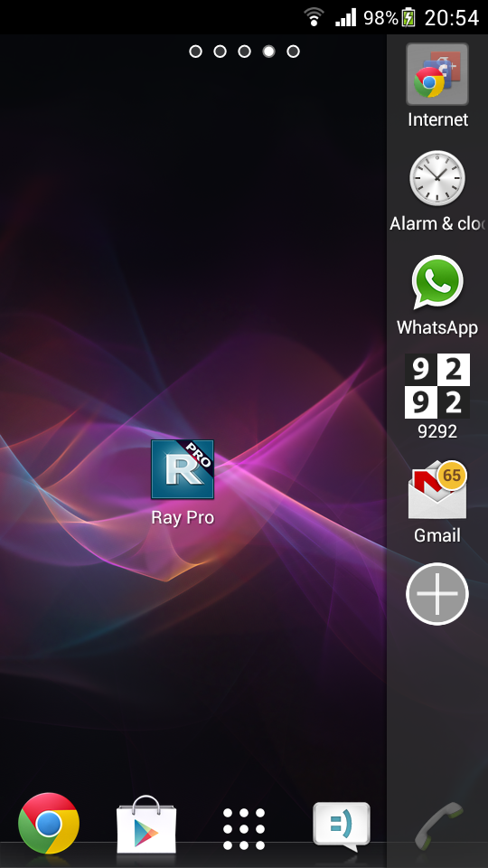Tap the charging battery icon
Screen dimensions: 488x868
coord(408,17)
